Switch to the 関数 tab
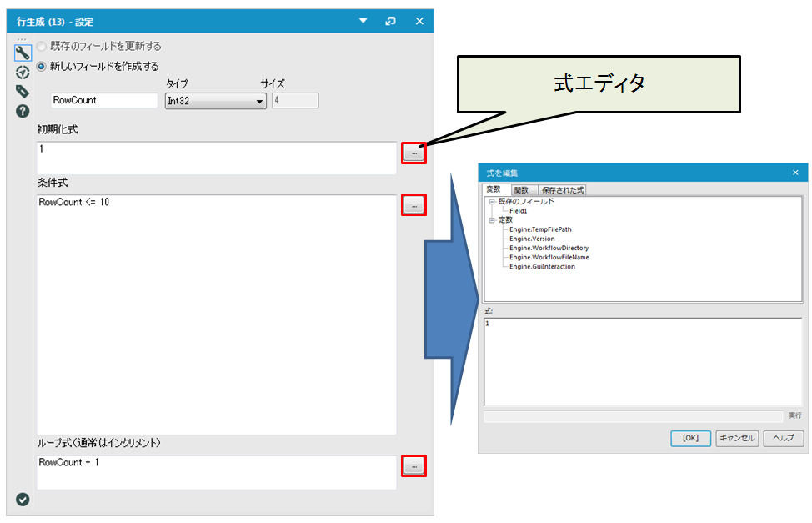This screenshot has width=812, height=523. 520,190
